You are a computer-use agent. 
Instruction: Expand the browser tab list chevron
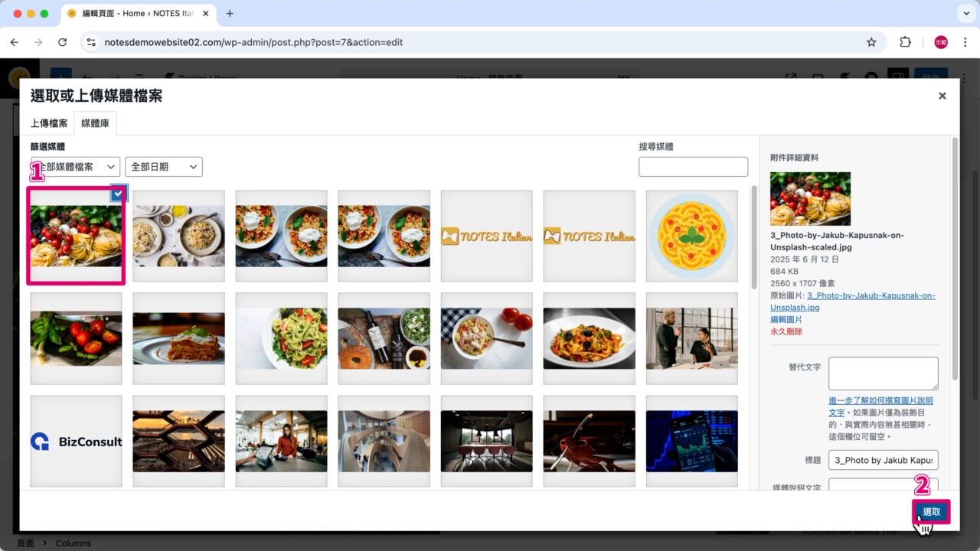pos(964,14)
